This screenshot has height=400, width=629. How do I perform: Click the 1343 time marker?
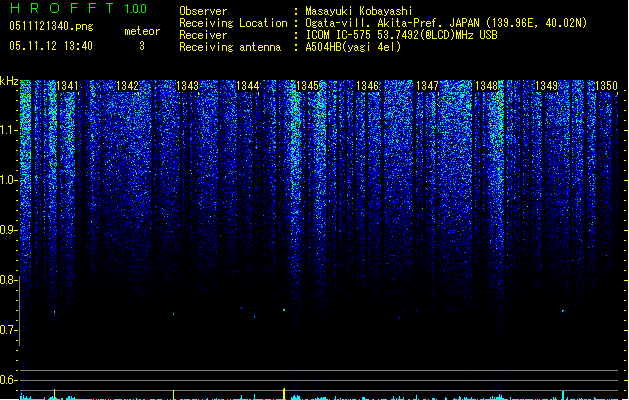pyautogui.click(x=187, y=86)
